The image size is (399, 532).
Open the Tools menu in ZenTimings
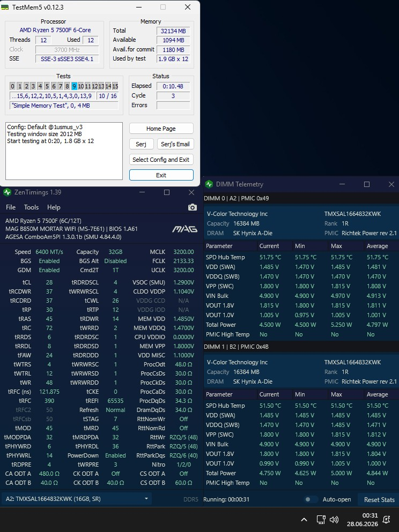[31, 207]
